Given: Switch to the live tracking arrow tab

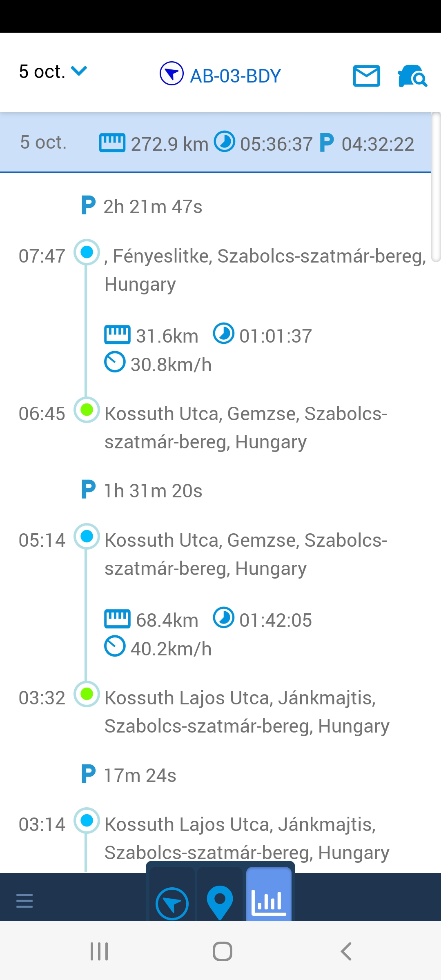Looking at the screenshot, I should (172, 904).
